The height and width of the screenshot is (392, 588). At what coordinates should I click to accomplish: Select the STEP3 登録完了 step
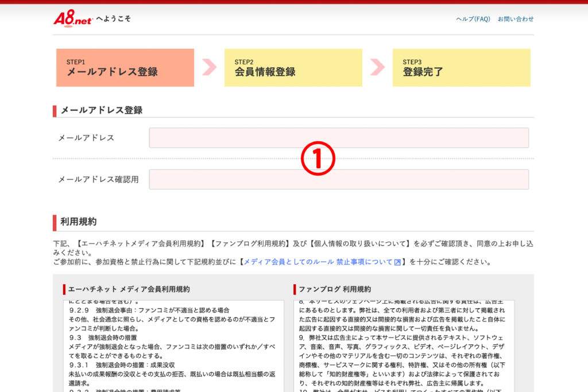[x=461, y=68]
